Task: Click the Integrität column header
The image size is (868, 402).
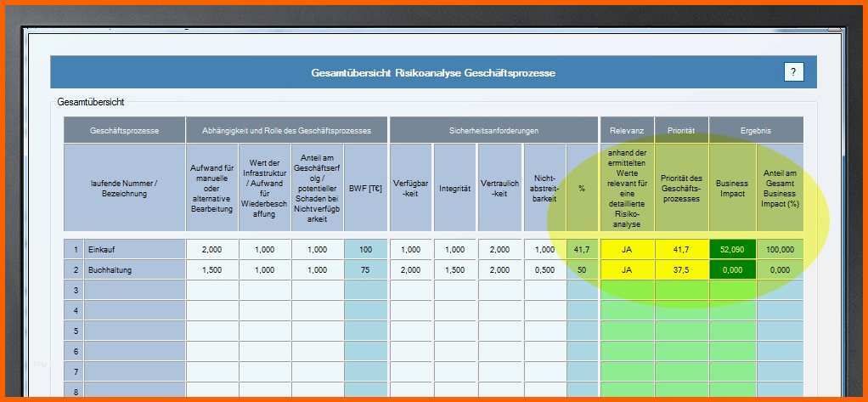Action: coord(454,188)
